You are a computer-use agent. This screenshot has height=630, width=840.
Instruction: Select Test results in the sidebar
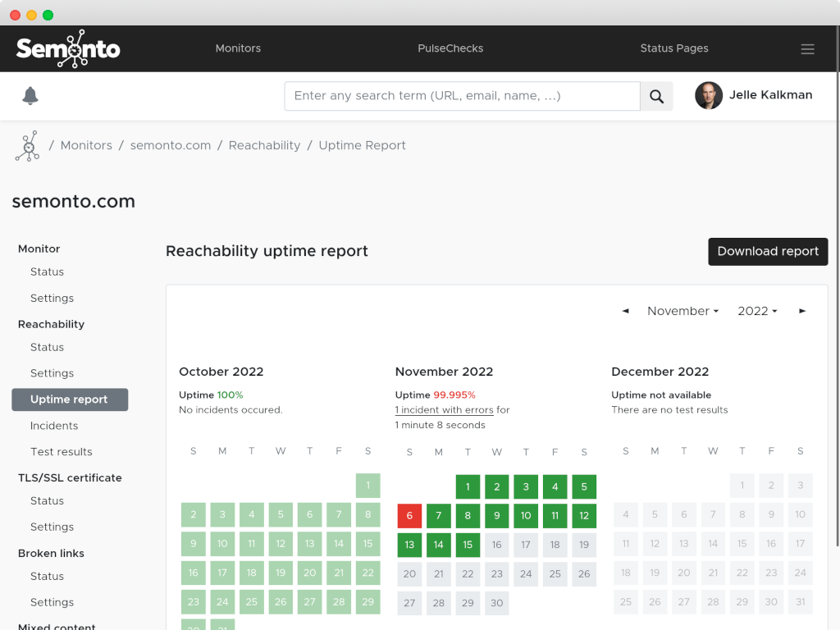point(61,452)
